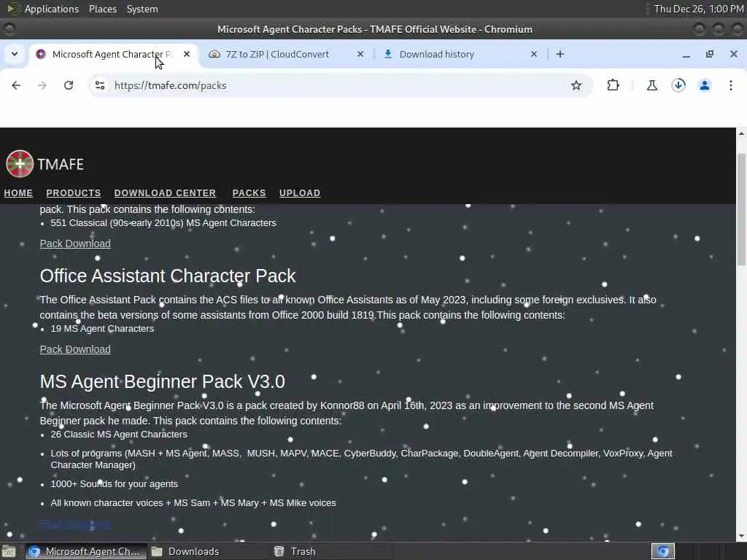This screenshot has height=560, width=747.
Task: Click '26 Classic MS Agent Characters' list item
Action: point(119,435)
